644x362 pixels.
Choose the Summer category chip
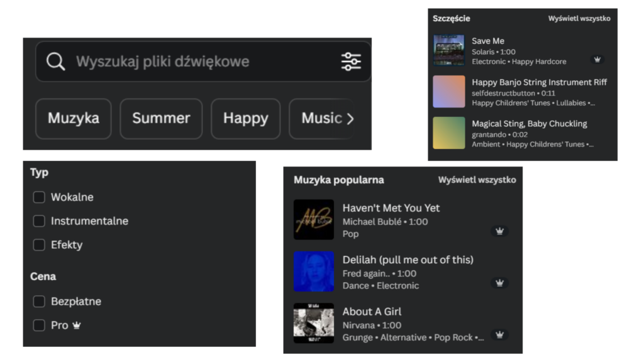[161, 118]
